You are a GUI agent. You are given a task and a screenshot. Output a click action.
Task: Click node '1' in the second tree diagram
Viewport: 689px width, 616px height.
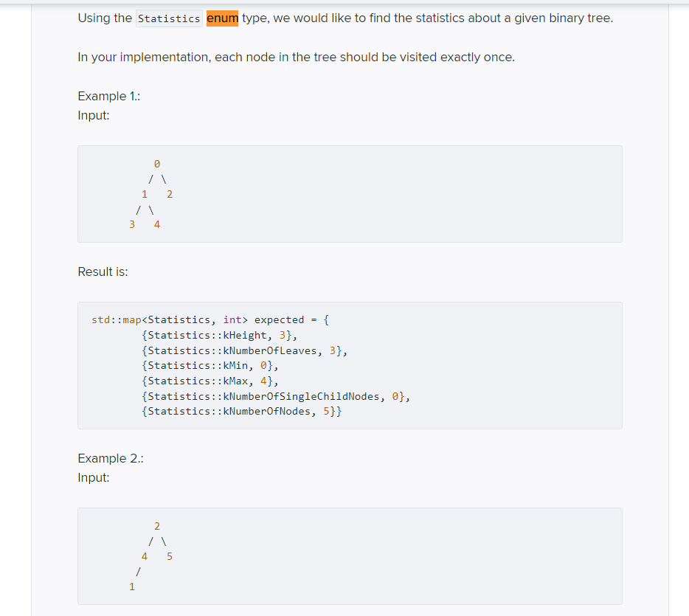tap(132, 586)
